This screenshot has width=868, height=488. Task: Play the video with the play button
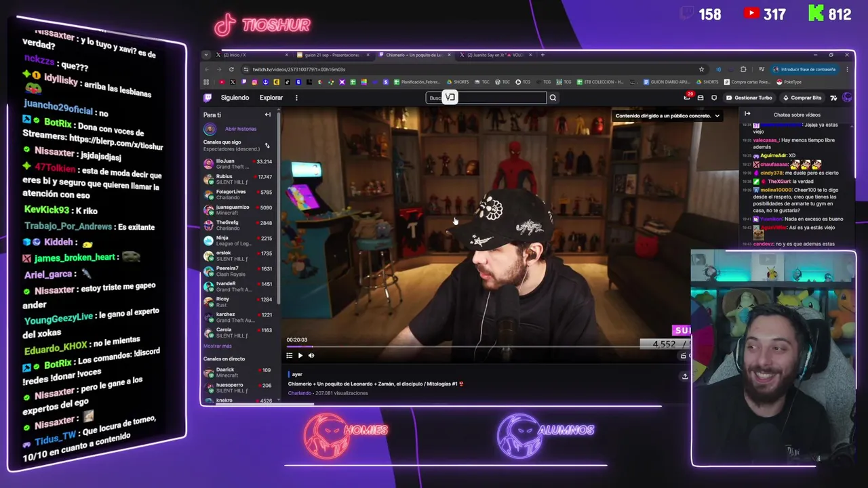(x=300, y=355)
